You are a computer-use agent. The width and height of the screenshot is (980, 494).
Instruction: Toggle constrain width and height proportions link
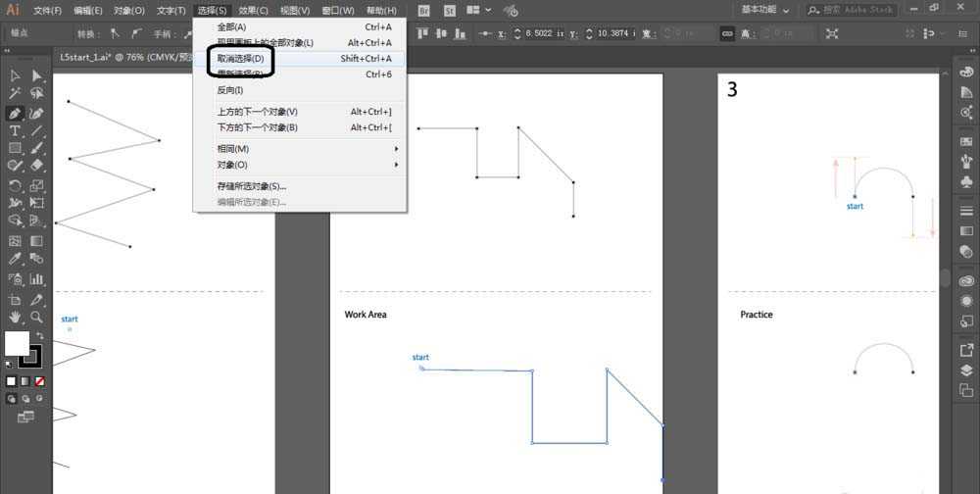click(727, 33)
